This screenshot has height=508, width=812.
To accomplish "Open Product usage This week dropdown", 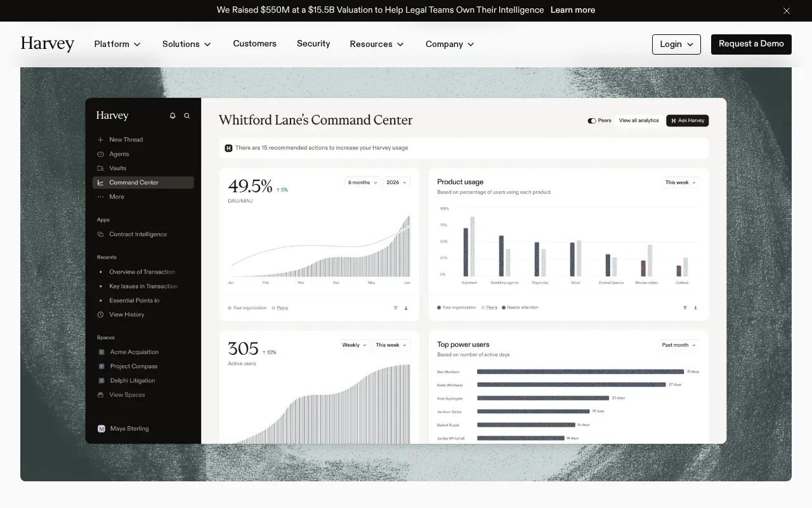I will [681, 182].
